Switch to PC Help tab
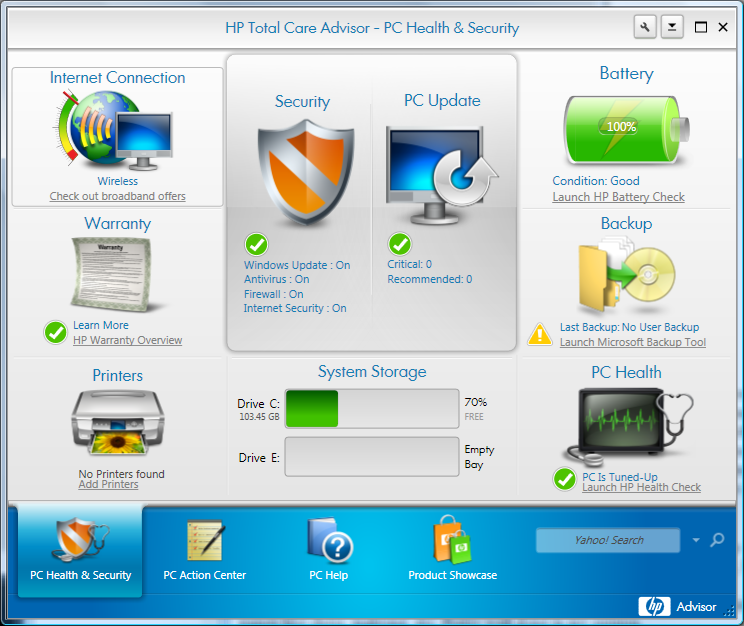744x626 pixels. (329, 550)
